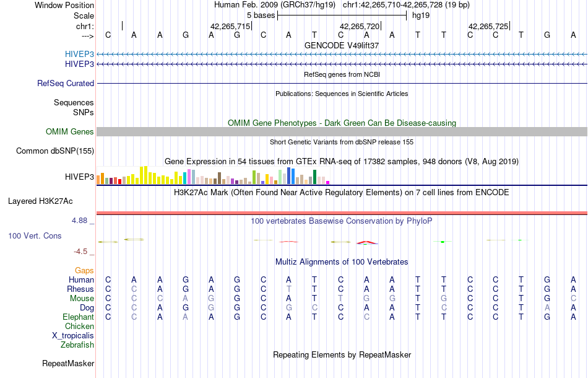Click the "X_tropicalis" alignment row label
The width and height of the screenshot is (588, 378).
pyautogui.click(x=73, y=336)
